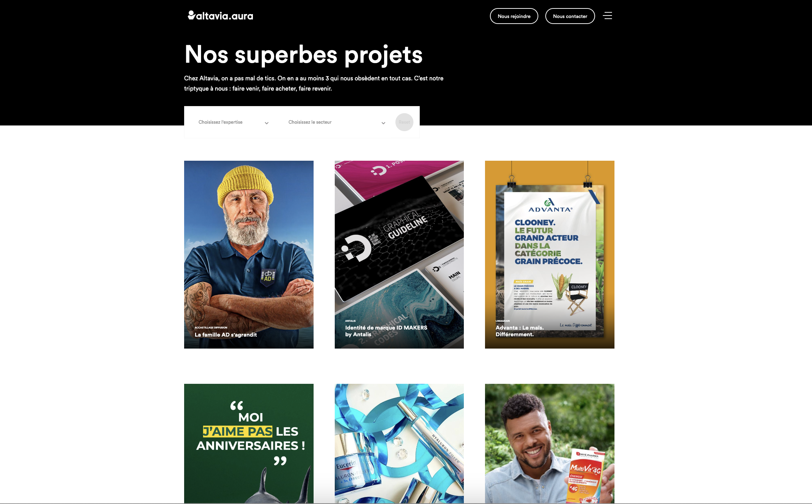Image resolution: width=812 pixels, height=504 pixels.
Task: Open the hamburger menu icon
Action: 607,16
